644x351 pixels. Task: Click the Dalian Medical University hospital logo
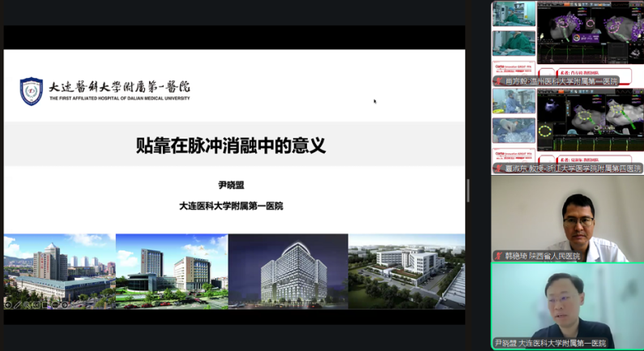[x=32, y=91]
